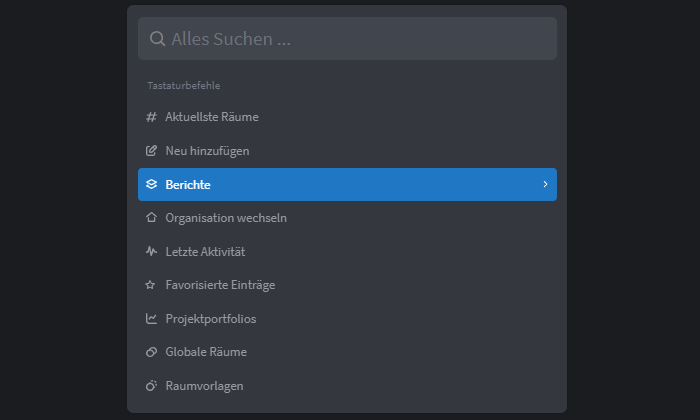Click the pencil icon for Neu hinzufügen
The width and height of the screenshot is (700, 420).
point(151,151)
